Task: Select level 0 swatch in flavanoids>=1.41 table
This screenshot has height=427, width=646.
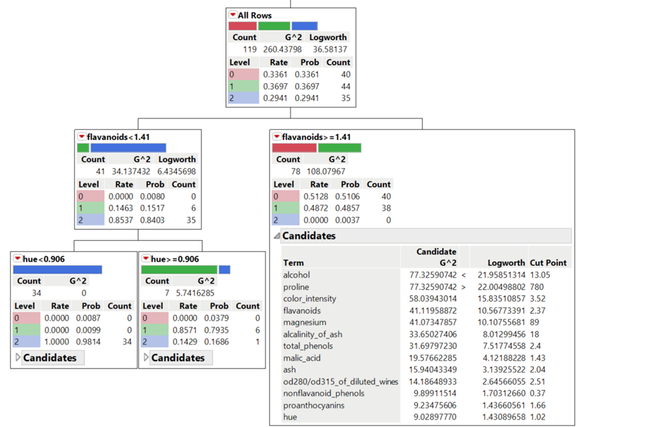Action: tap(286, 196)
